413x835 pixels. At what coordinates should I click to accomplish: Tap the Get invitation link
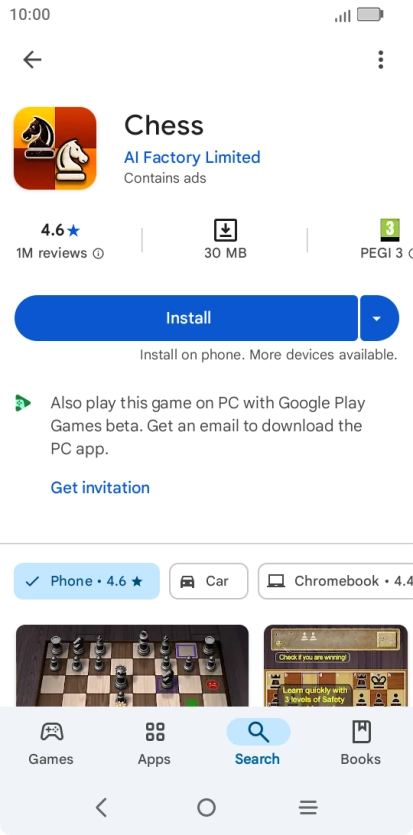point(100,488)
